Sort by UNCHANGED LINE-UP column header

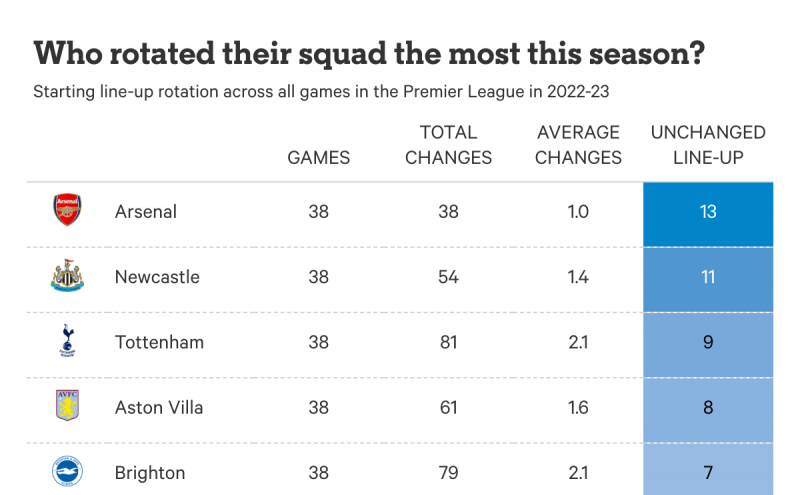[x=708, y=145]
